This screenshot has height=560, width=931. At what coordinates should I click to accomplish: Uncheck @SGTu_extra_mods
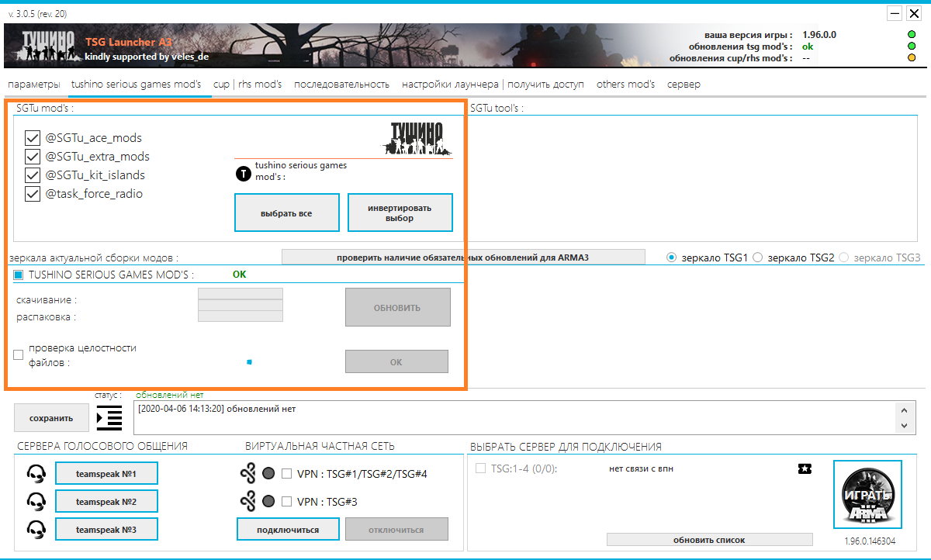click(x=33, y=157)
